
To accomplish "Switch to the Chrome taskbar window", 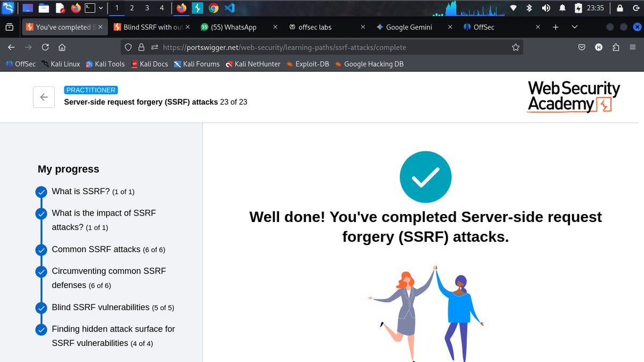I will pyautogui.click(x=214, y=8).
